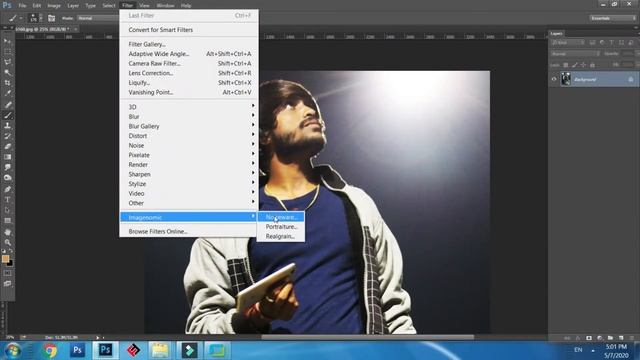Click the Background layer thumbnail
The width and height of the screenshot is (640, 360).
(566, 79)
